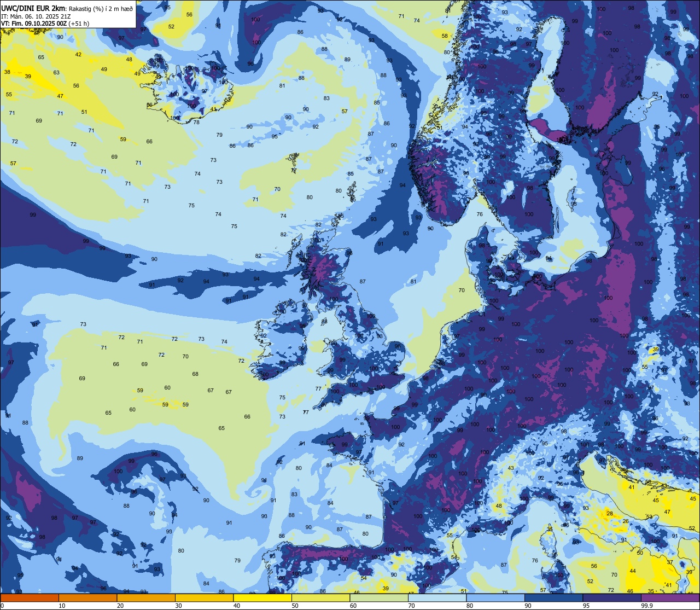The image size is (700, 610).
Task: Click the 'VT: Fim. 09.10.2025 00Z' valid time
Action: [x=34, y=24]
